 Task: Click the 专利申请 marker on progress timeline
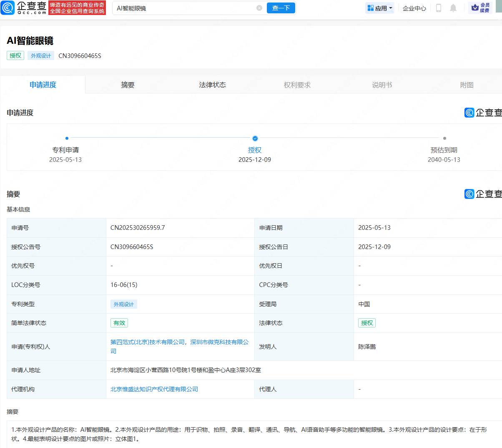[x=67, y=138]
